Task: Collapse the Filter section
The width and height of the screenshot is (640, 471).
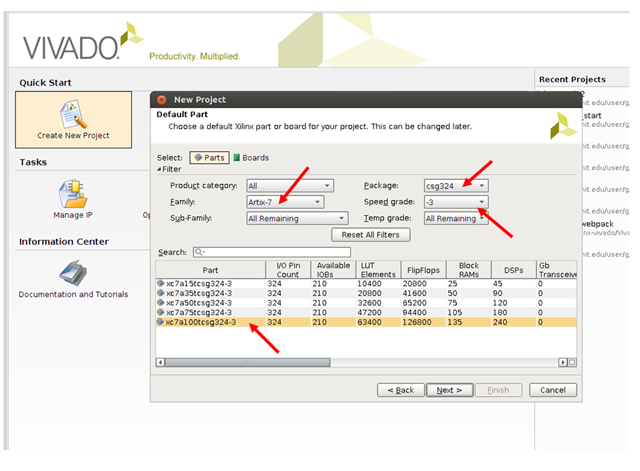Action: (161, 170)
